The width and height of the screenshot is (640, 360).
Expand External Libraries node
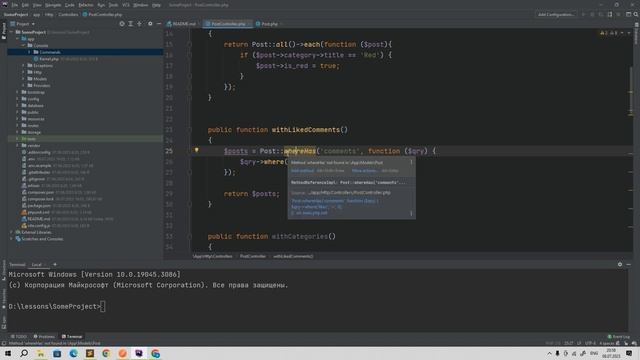click(x=12, y=232)
